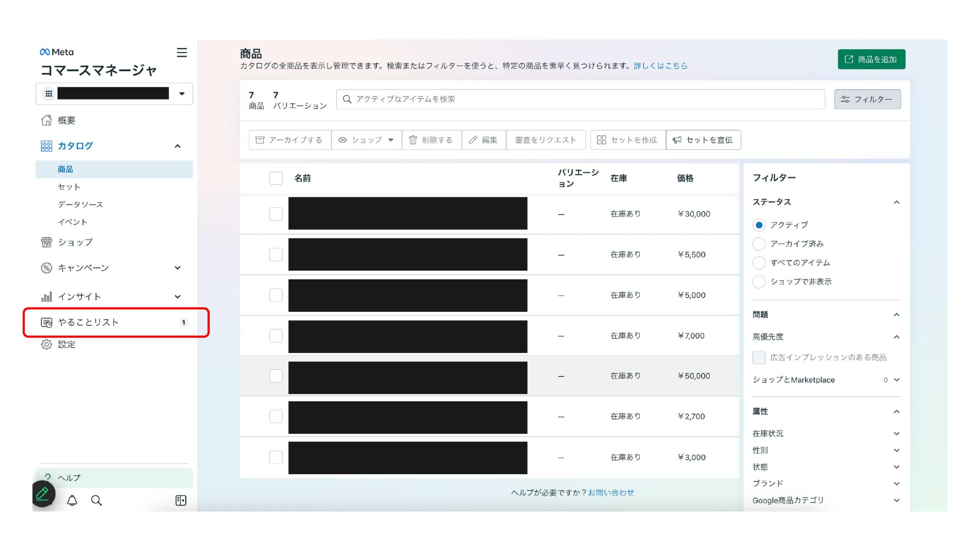
Task: Check the row priced ¥5,500
Action: [x=276, y=254]
